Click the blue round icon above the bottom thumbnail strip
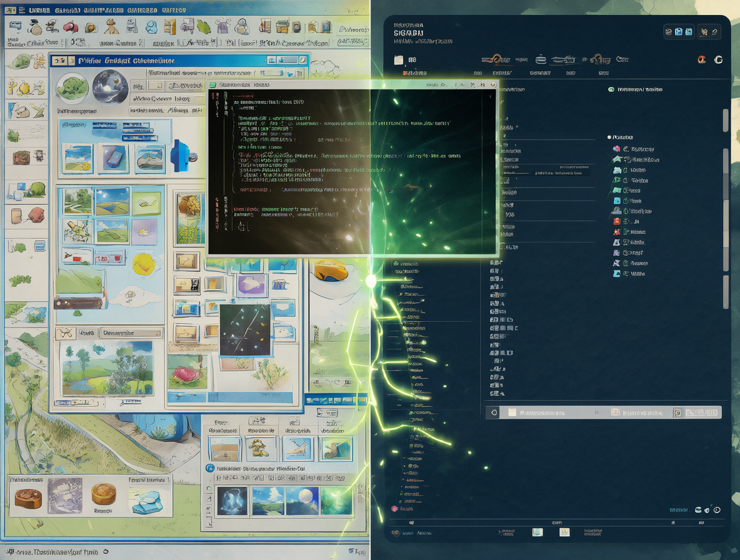Image resolution: width=740 pixels, height=560 pixels. click(210, 469)
